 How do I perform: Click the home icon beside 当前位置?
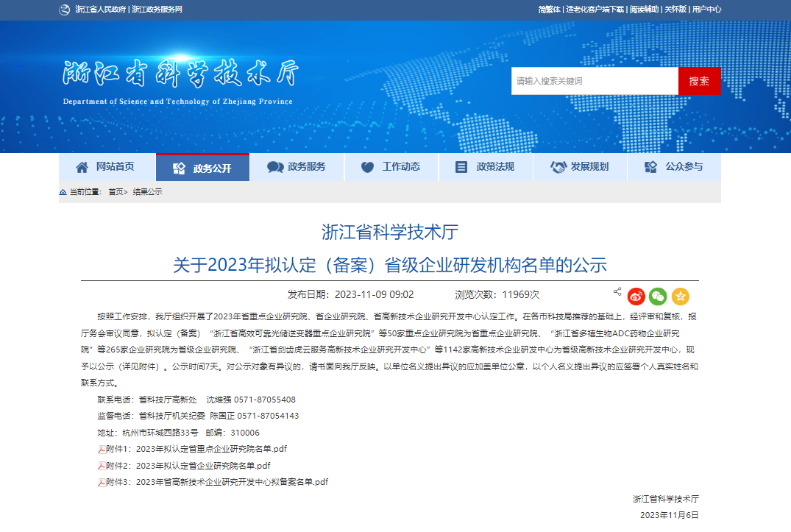coord(63,192)
